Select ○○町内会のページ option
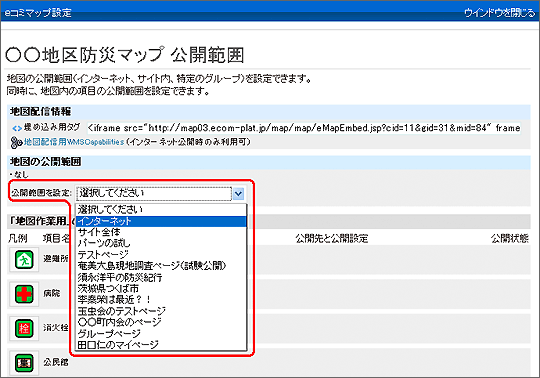This screenshot has height=378, width=540. [161, 322]
